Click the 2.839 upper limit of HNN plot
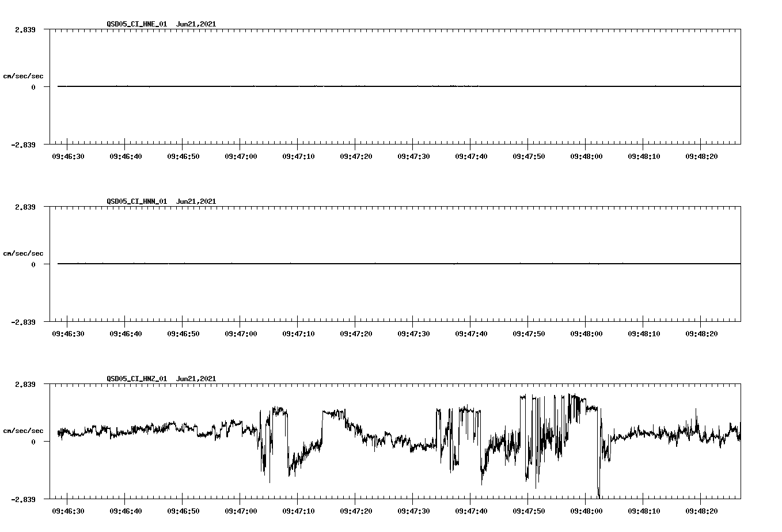This screenshot has width=782, height=532. [25, 207]
